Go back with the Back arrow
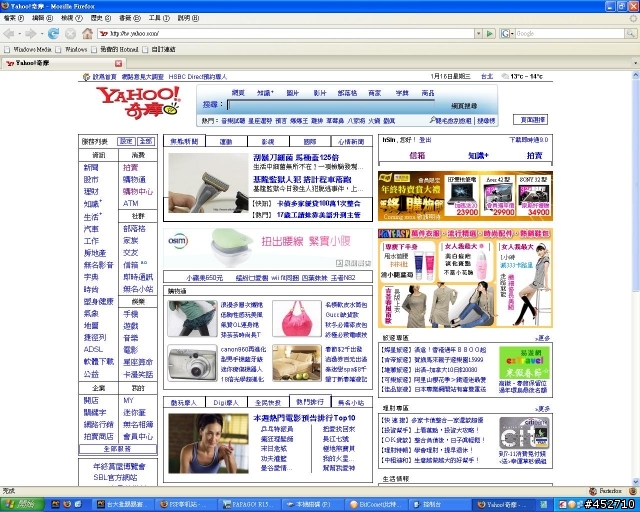 pos(8,33)
